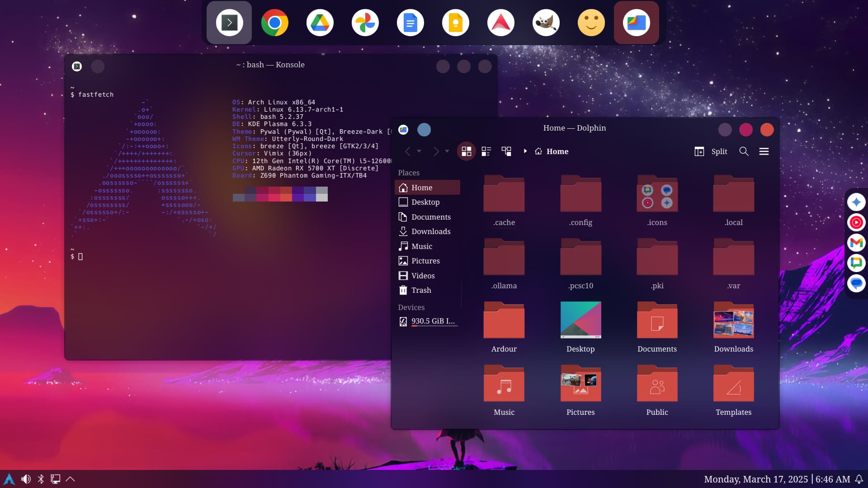Open Bluetooth tray icon

coord(41,479)
